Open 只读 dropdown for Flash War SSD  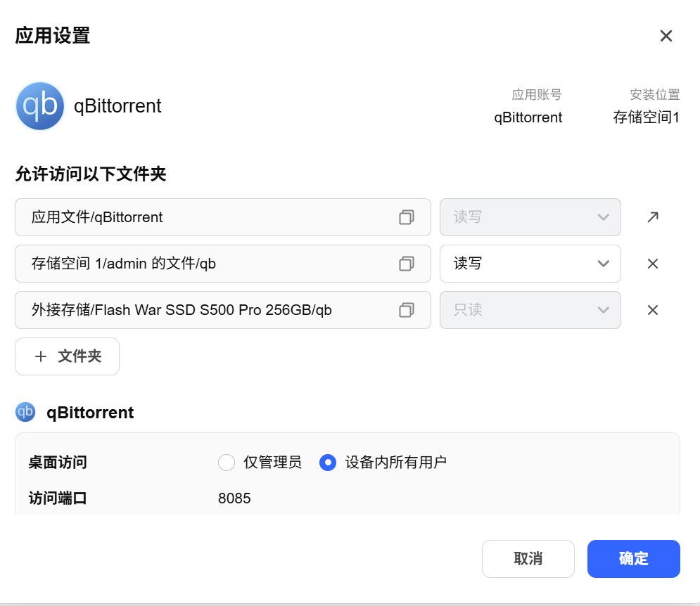click(x=530, y=310)
